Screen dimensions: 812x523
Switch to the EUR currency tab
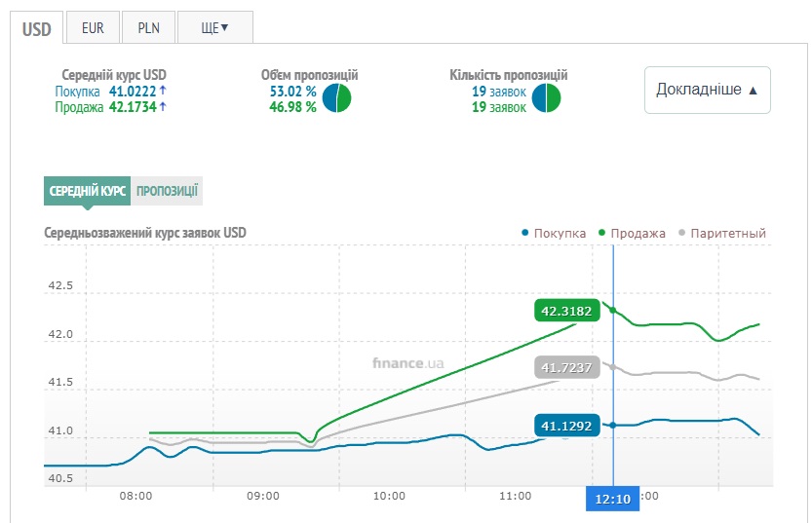[x=93, y=27]
